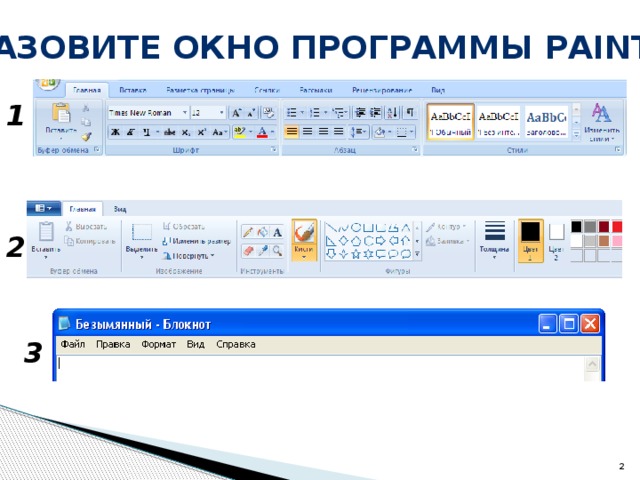Click the numbered list icon
Image resolution: width=640 pixels, height=480 pixels.
click(x=315, y=113)
